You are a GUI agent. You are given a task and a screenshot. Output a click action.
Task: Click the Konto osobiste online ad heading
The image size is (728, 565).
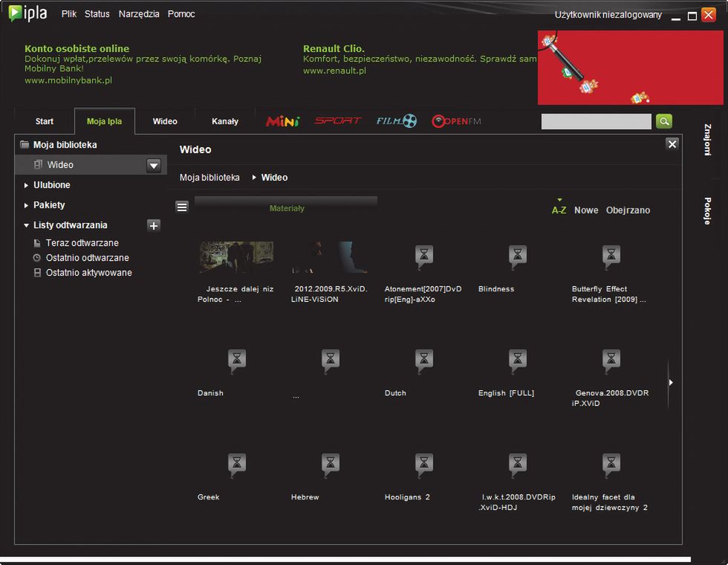[77, 48]
